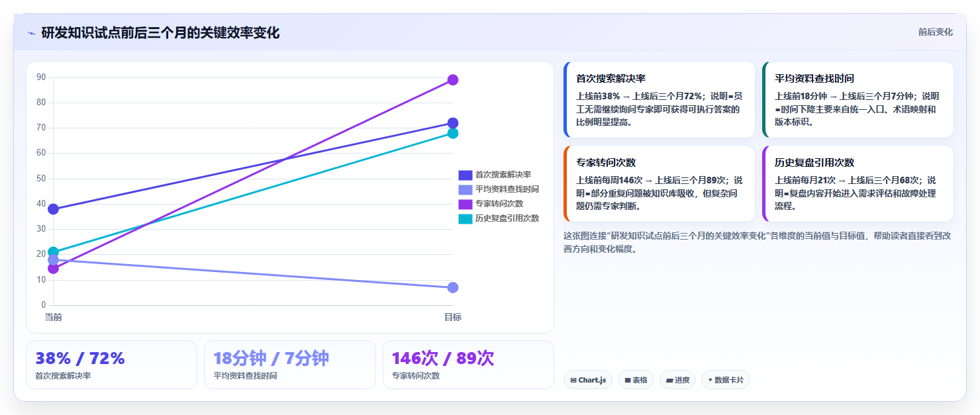The width and height of the screenshot is (980, 415).
Task: Click the chart description paragraph starting 这张图连接
Action: 758,242
